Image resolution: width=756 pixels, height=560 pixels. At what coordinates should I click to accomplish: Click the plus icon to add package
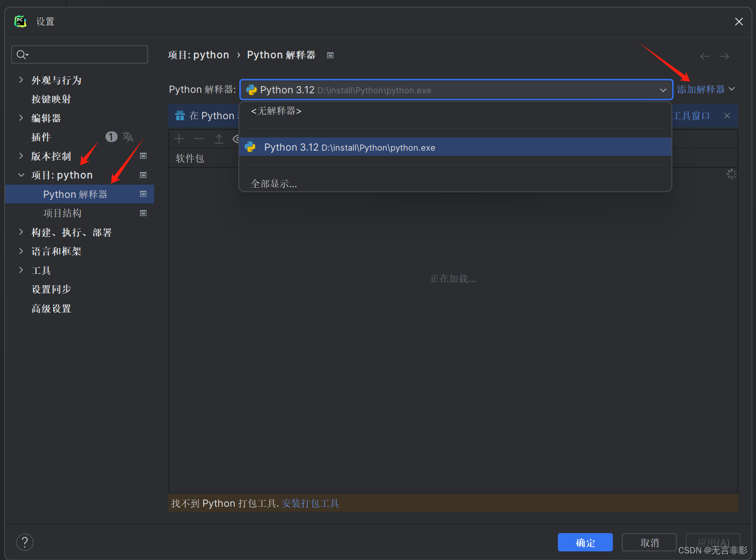tap(179, 138)
